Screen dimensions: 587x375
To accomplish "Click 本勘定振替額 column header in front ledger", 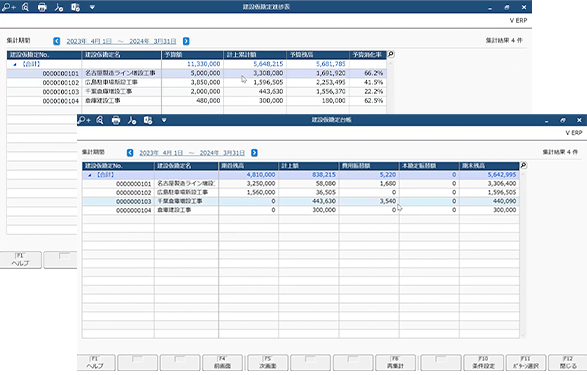I will coord(429,165).
